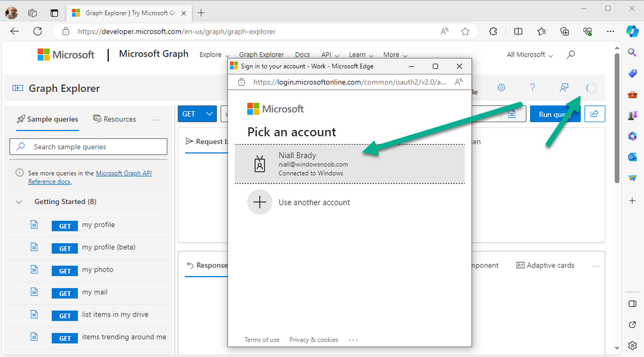
Task: Share the query with the share icon button
Action: (x=594, y=114)
